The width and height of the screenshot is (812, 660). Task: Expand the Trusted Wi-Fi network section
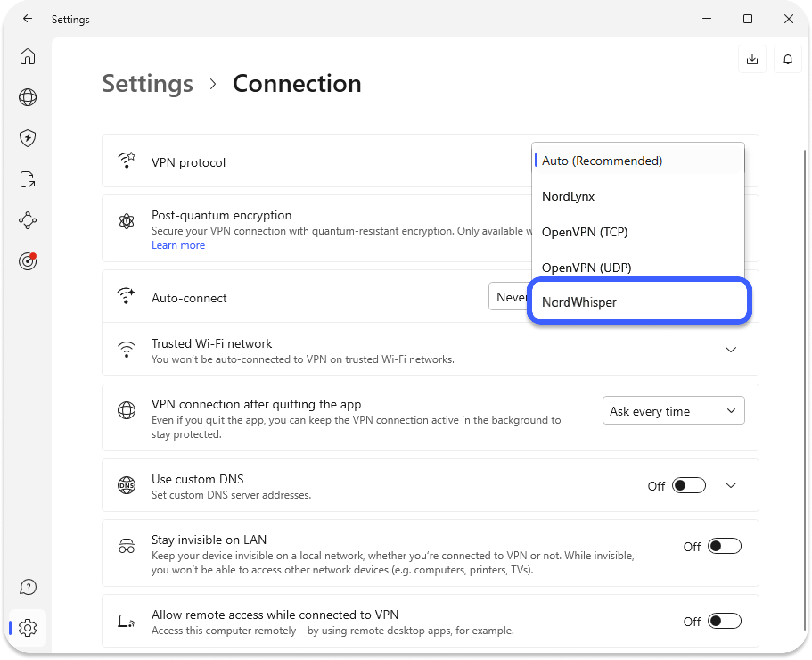pos(731,350)
